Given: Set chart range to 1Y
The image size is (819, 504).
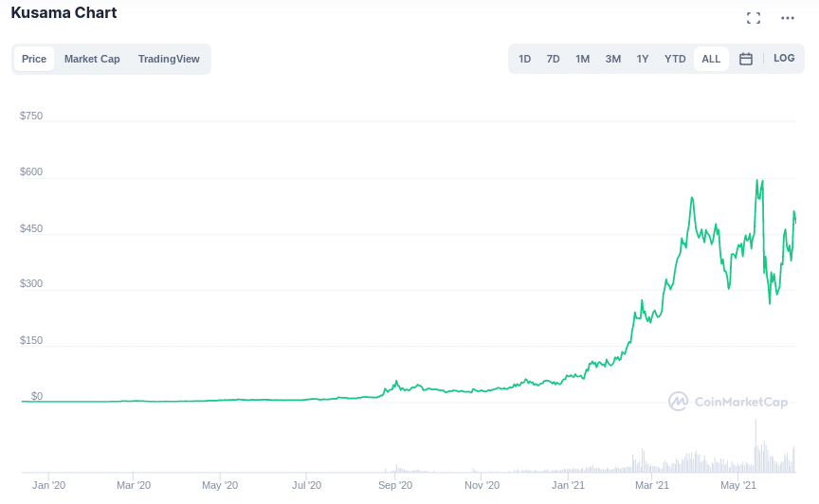Looking at the screenshot, I should pos(643,59).
